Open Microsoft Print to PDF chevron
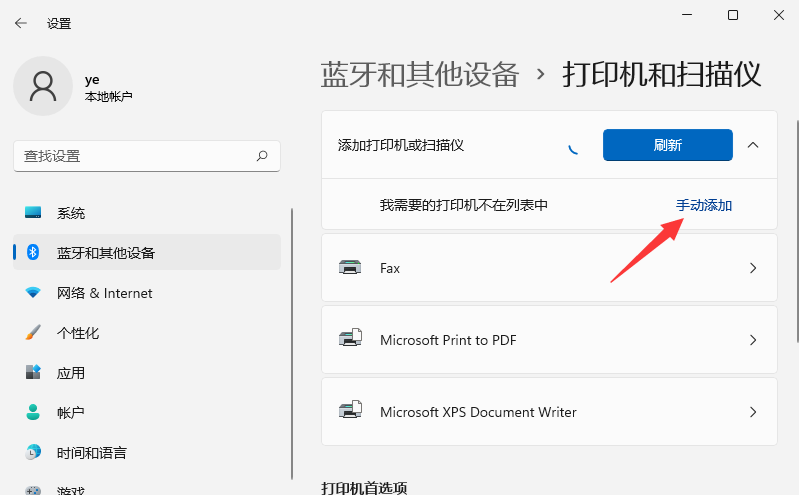This screenshot has width=799, height=495. click(753, 340)
